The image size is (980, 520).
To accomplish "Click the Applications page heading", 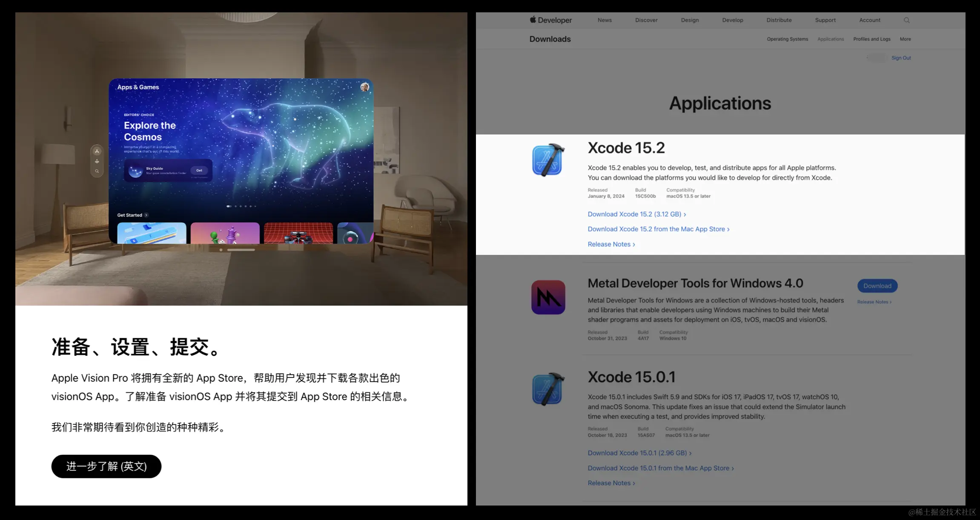I will point(720,103).
